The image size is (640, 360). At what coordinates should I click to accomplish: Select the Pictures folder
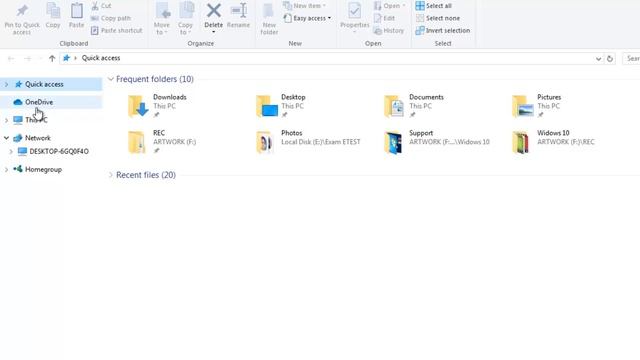[538, 106]
